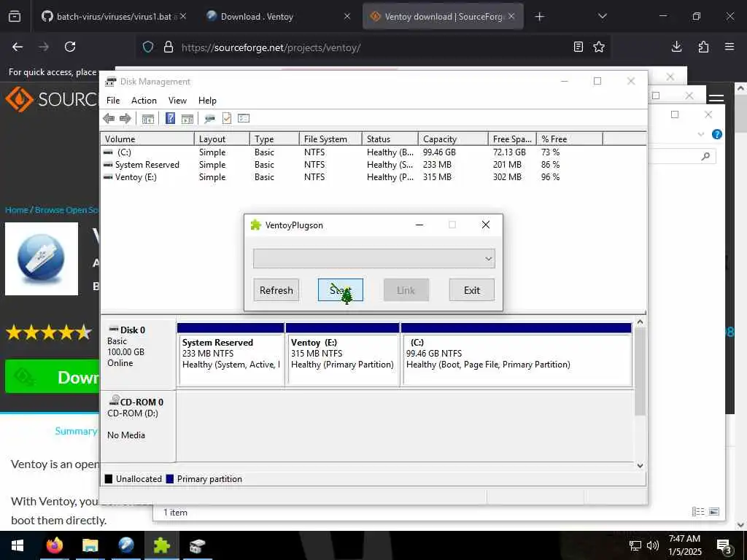Click the Exit button in VentoyPlugson
Screen dimensions: 747x560
[472, 290]
